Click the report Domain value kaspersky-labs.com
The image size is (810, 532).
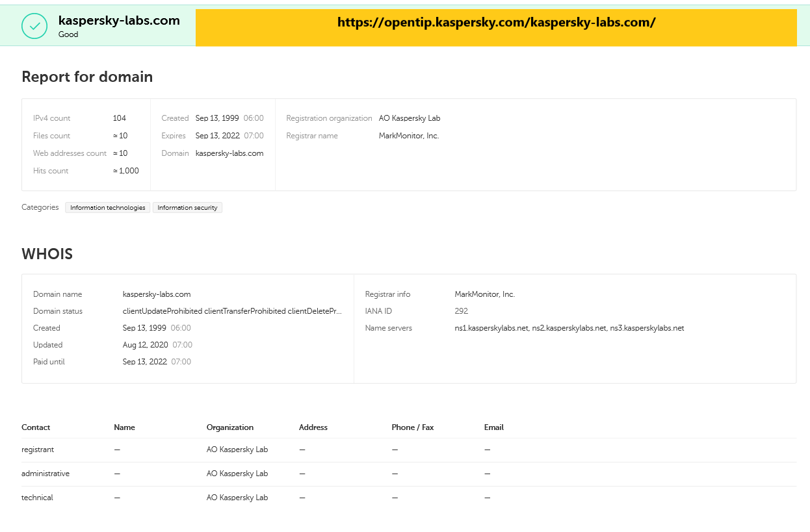[x=229, y=153]
